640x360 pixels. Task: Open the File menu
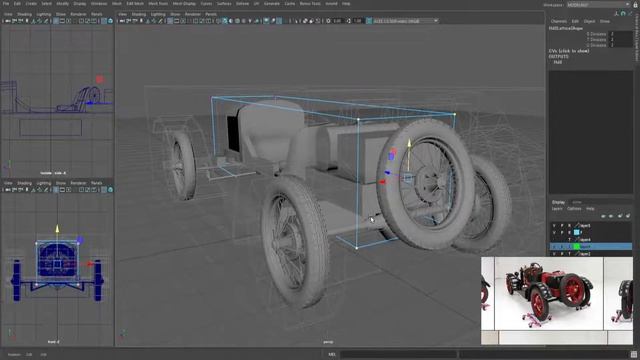tap(6, 4)
